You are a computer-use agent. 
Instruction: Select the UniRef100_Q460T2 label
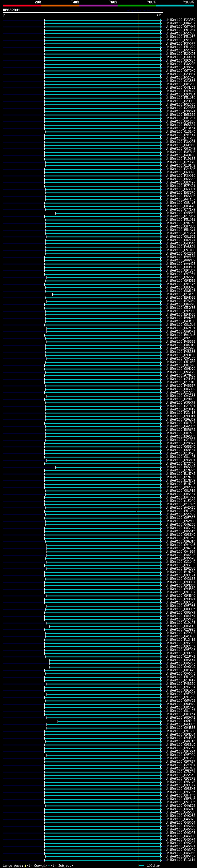point(180,809)
